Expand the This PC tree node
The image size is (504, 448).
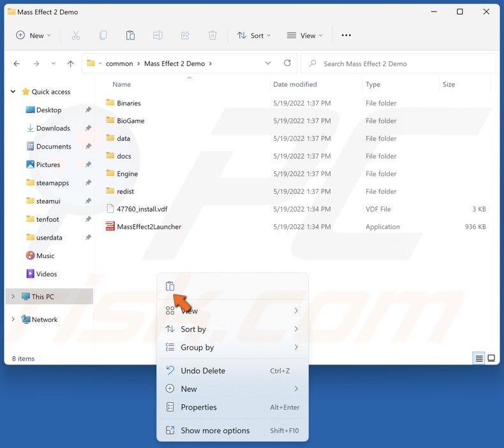(x=13, y=296)
